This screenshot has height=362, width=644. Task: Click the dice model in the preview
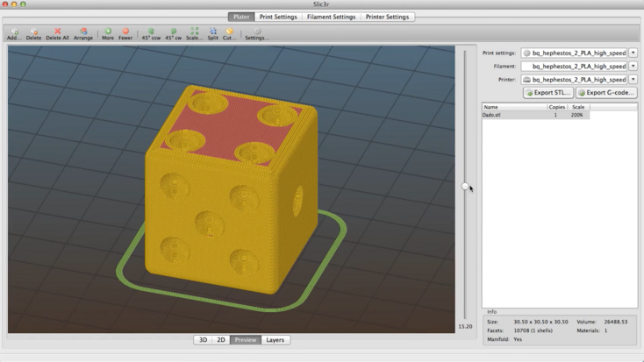[x=231, y=189]
